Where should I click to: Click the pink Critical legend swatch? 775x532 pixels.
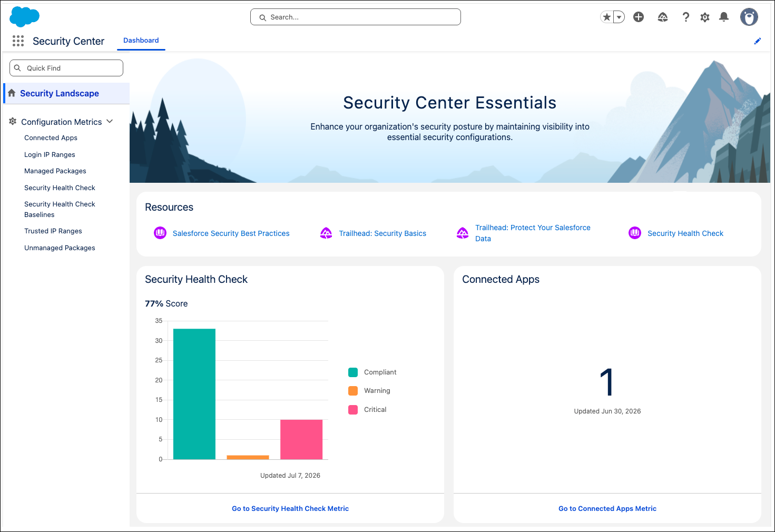353,410
